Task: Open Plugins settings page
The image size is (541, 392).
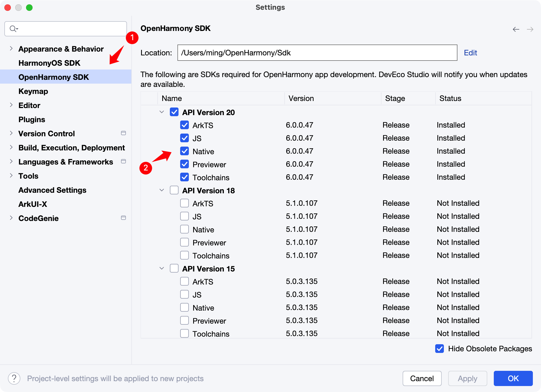Action: (32, 119)
